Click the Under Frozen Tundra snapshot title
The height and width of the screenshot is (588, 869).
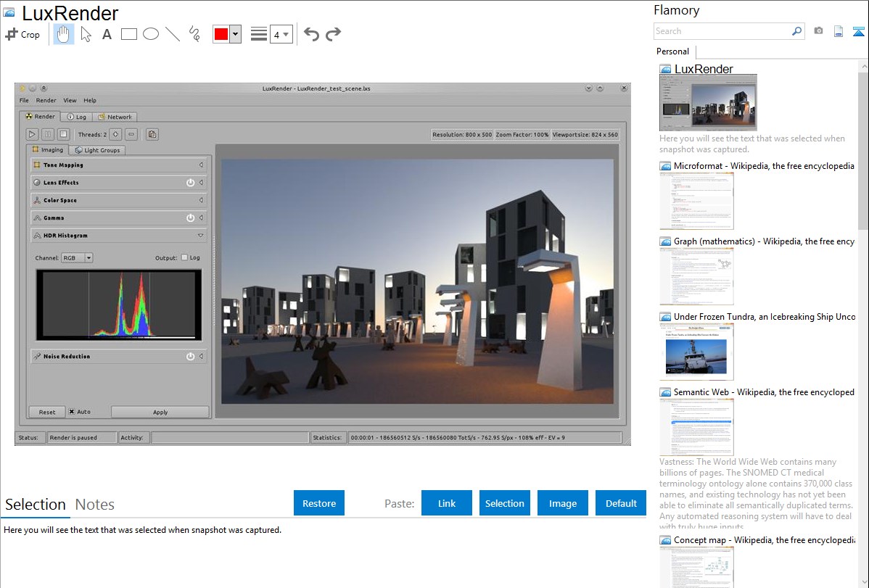click(x=765, y=317)
